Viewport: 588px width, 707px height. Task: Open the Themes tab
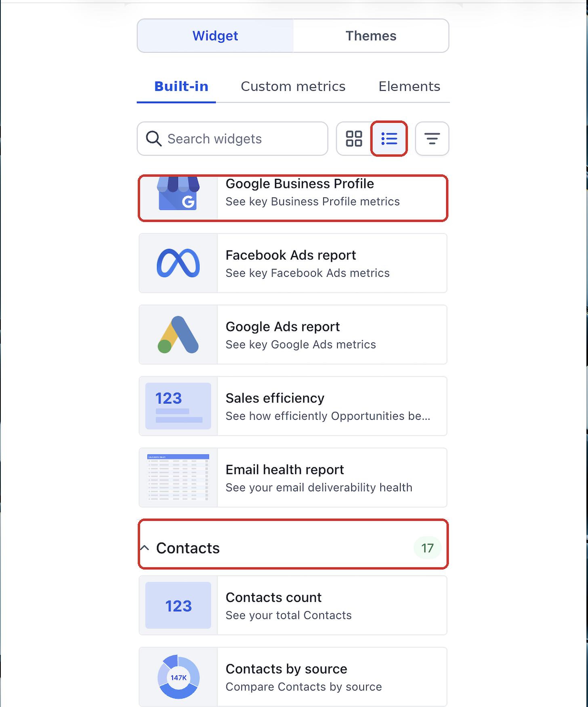[371, 36]
